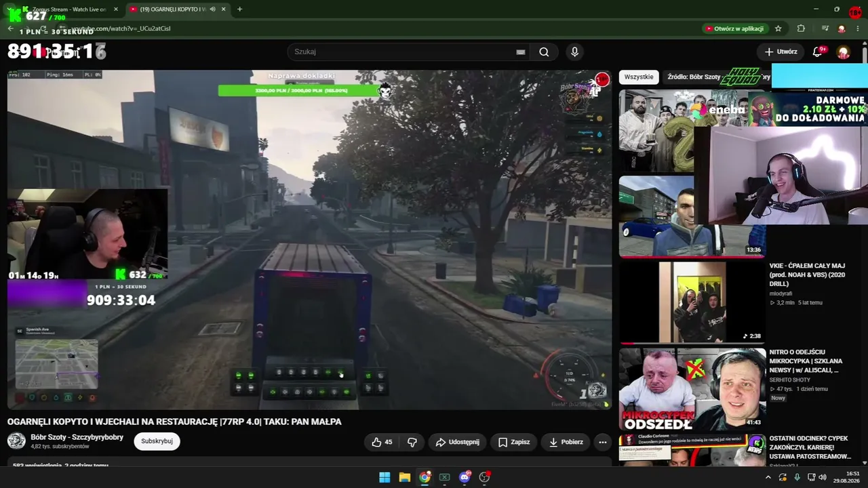The width and height of the screenshot is (868, 488).
Task: Open more actions menu below the video
Action: click(602, 442)
